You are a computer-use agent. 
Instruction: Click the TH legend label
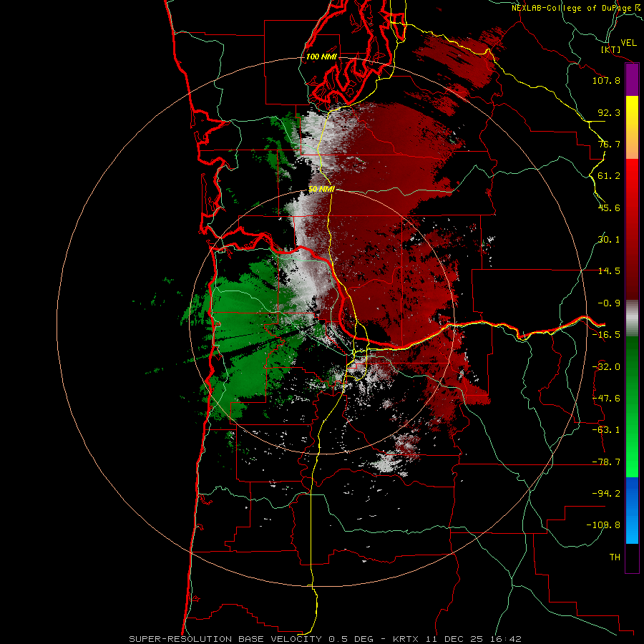click(x=615, y=557)
